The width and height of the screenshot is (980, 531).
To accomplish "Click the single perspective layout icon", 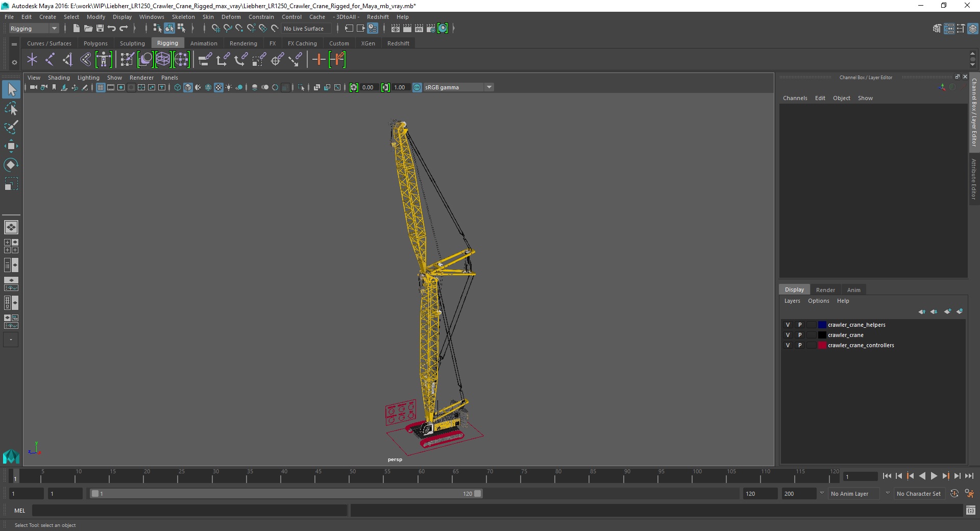I will (x=11, y=227).
